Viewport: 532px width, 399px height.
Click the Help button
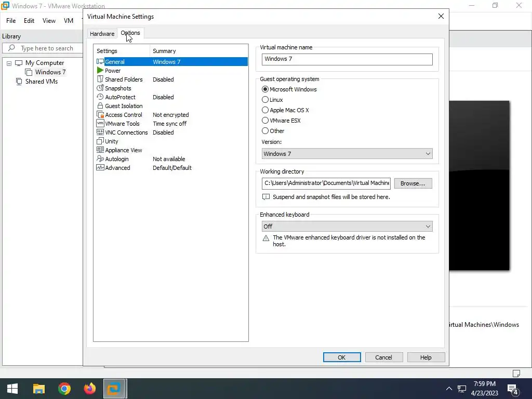click(x=426, y=357)
